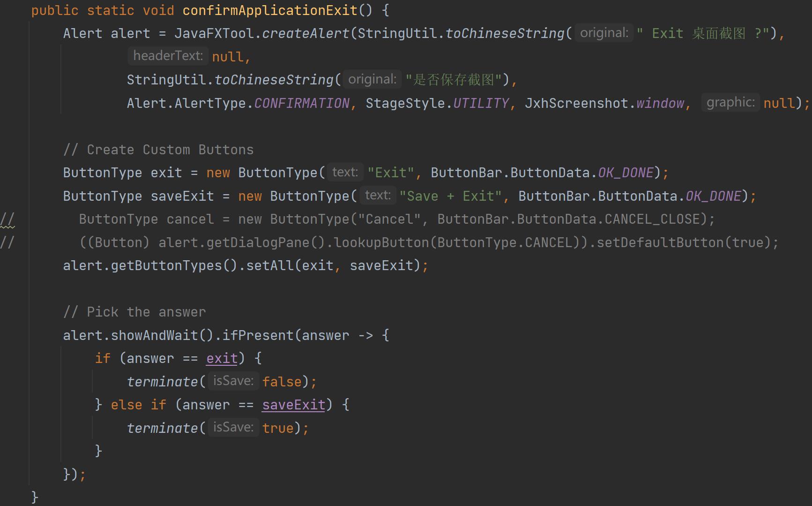The image size is (812, 506).
Task: Click the 'headerText:' parameter hint
Action: (168, 56)
